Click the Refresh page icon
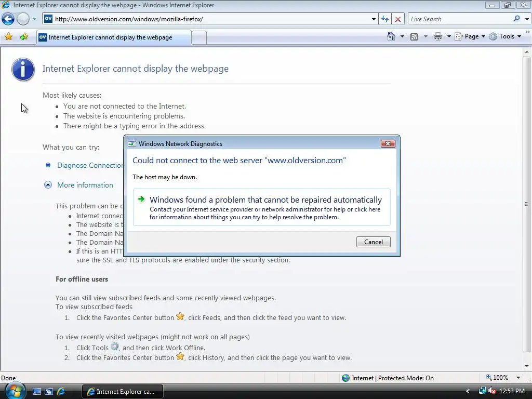Image resolution: width=532 pixels, height=399 pixels. tap(385, 19)
